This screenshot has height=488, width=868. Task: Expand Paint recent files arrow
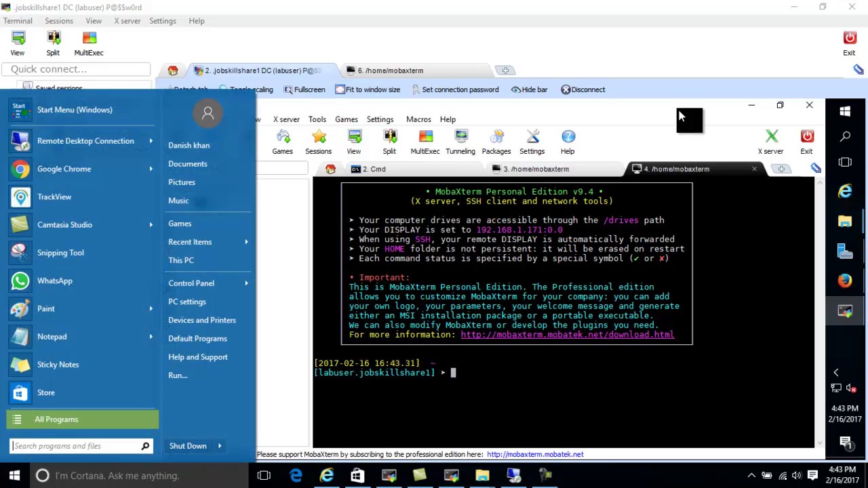tap(151, 308)
